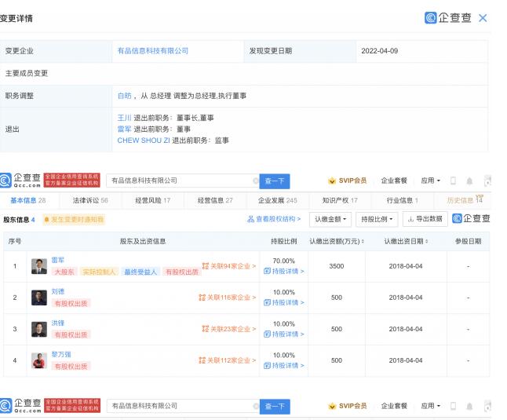Click 刘德's avatar photo
507x420 pixels.
tap(39, 298)
